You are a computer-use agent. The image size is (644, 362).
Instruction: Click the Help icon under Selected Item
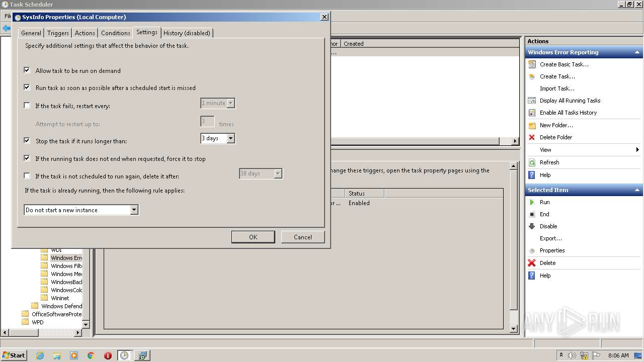(532, 276)
